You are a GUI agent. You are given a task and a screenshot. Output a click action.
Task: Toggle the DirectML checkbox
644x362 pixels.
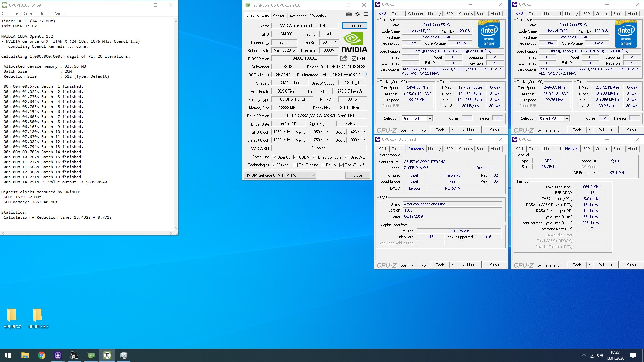347,157
